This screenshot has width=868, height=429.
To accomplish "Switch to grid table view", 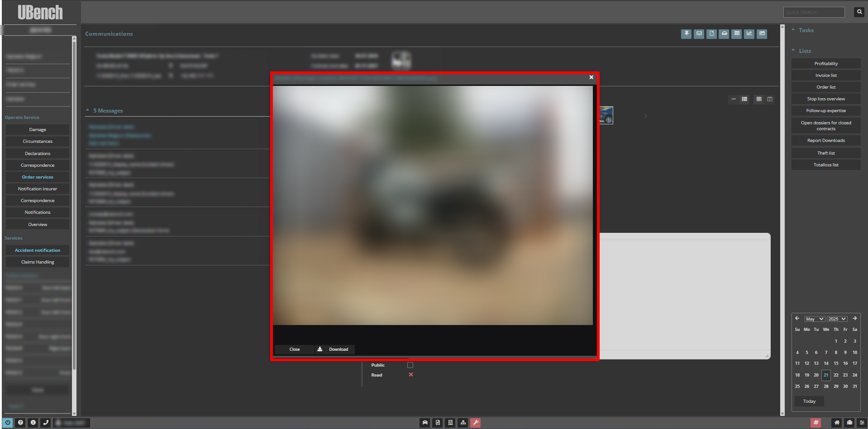I will point(759,99).
